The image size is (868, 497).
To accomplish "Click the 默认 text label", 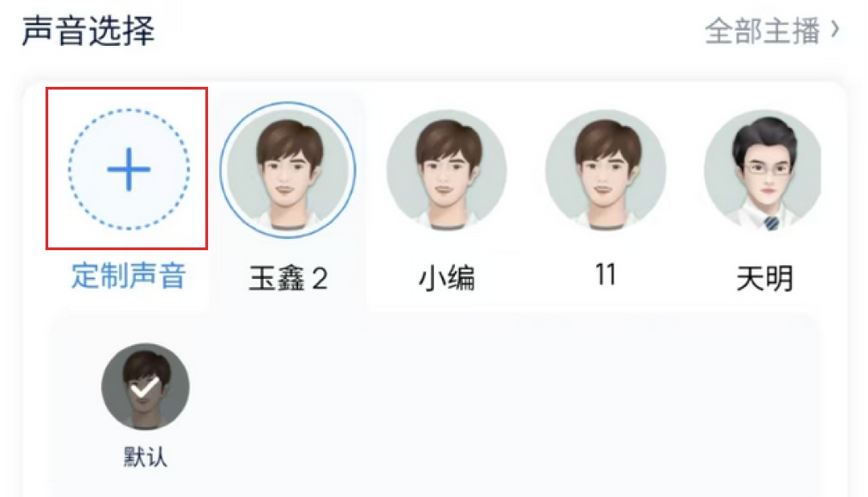I will coord(145,457).
